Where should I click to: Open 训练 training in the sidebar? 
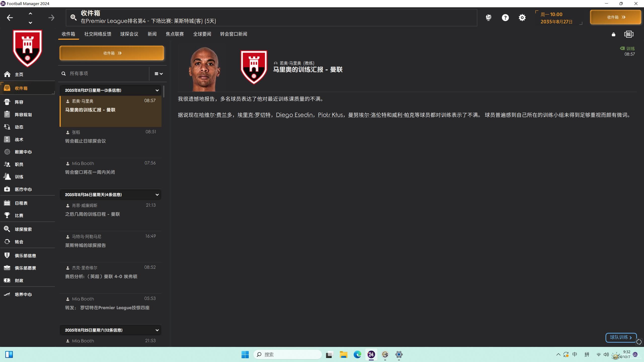[28, 177]
